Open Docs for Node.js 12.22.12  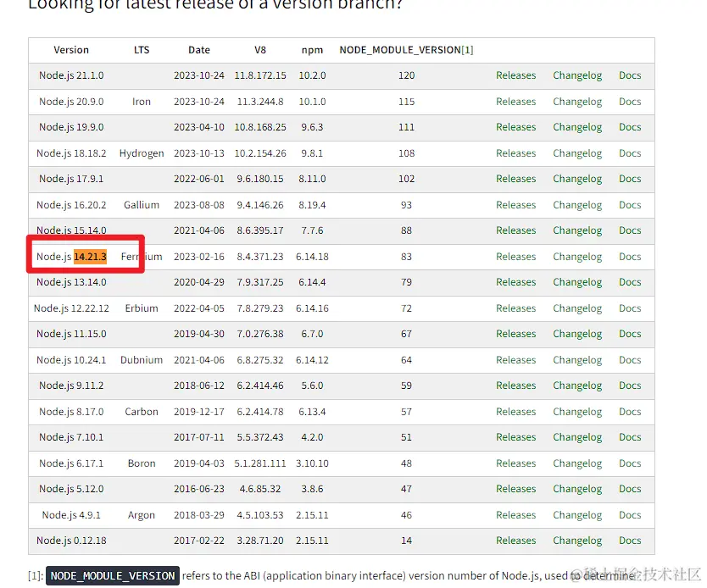pyautogui.click(x=630, y=308)
